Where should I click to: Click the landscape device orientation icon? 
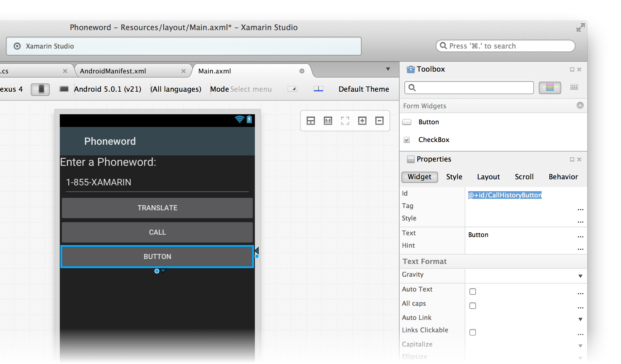pyautogui.click(x=64, y=89)
